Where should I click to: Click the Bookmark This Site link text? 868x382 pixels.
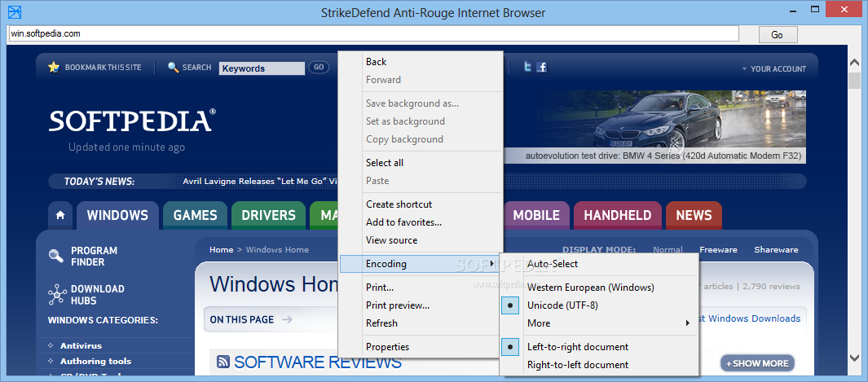103,68
